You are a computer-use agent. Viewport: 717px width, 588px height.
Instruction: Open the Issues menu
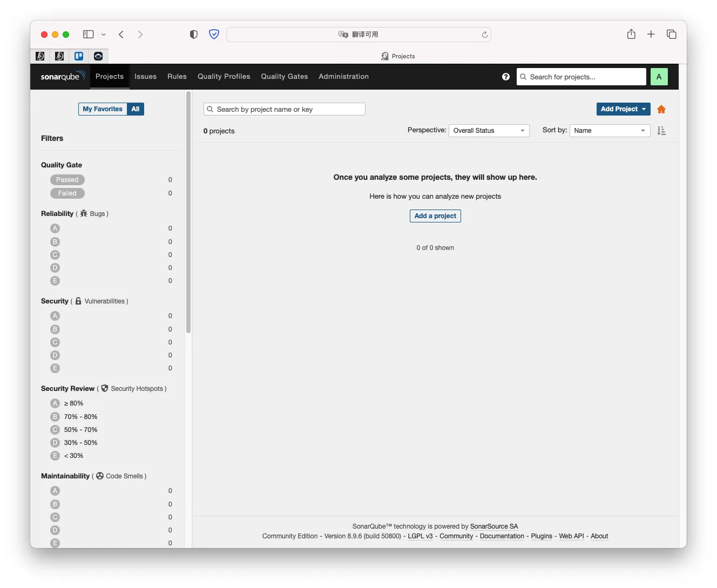[146, 77]
